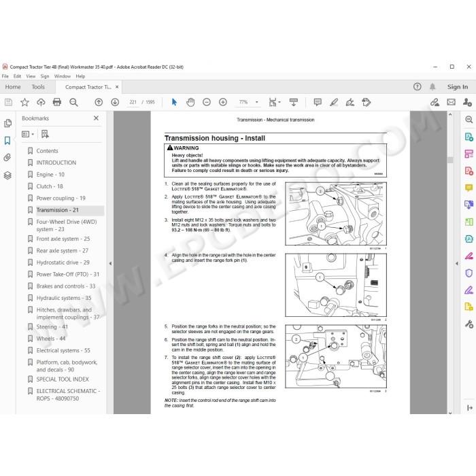The width and height of the screenshot is (476, 476).
Task: Click the vertical scrollbar thumb
Action: [x=450, y=160]
